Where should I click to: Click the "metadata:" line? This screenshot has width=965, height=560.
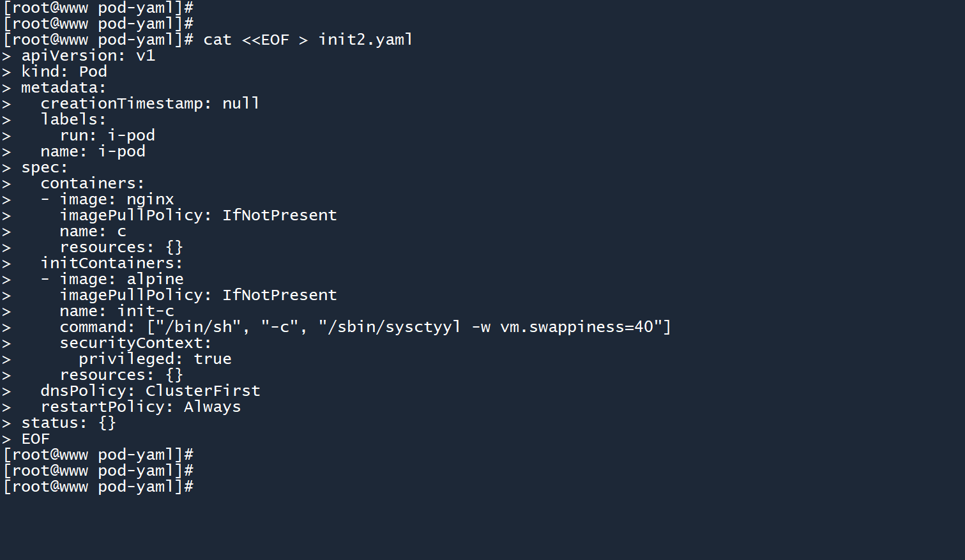coord(63,87)
